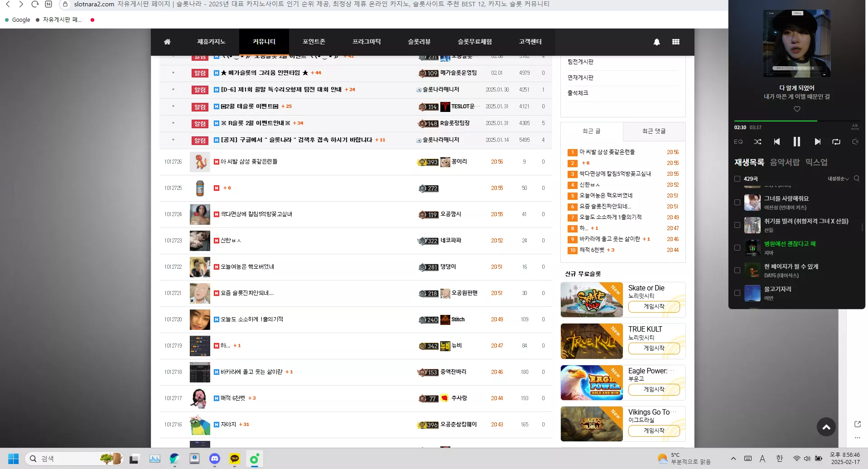Select all 429곡 checkbox
This screenshot has width=868, height=469.
[737, 179]
